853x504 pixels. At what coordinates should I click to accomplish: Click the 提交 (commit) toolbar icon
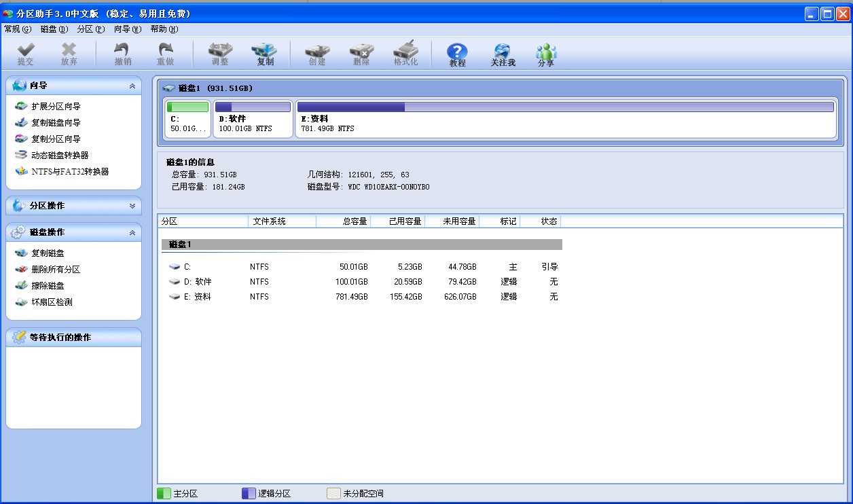[x=26, y=54]
